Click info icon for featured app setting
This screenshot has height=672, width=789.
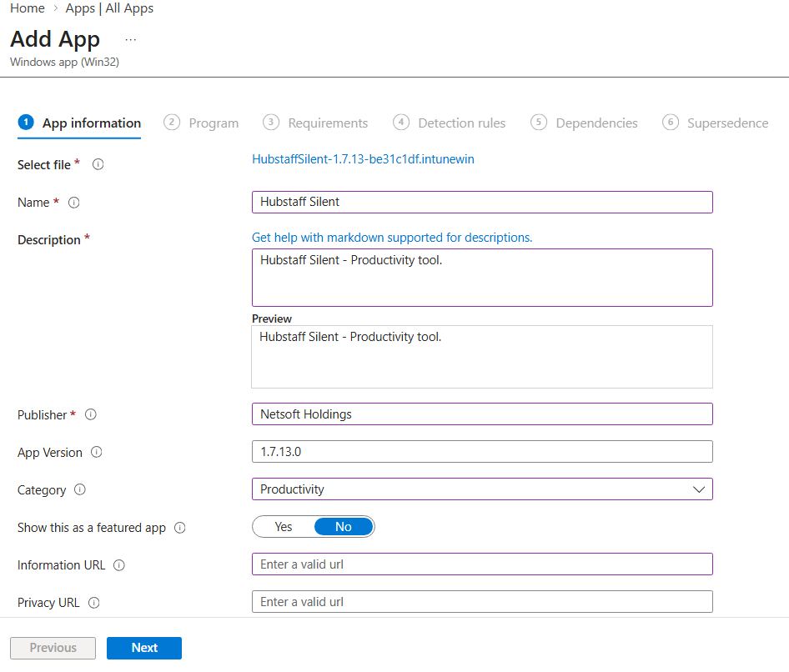pyautogui.click(x=179, y=528)
